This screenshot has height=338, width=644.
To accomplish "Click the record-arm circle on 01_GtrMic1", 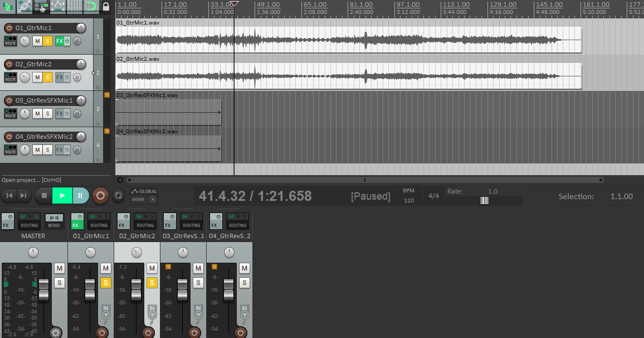I will 8,28.
